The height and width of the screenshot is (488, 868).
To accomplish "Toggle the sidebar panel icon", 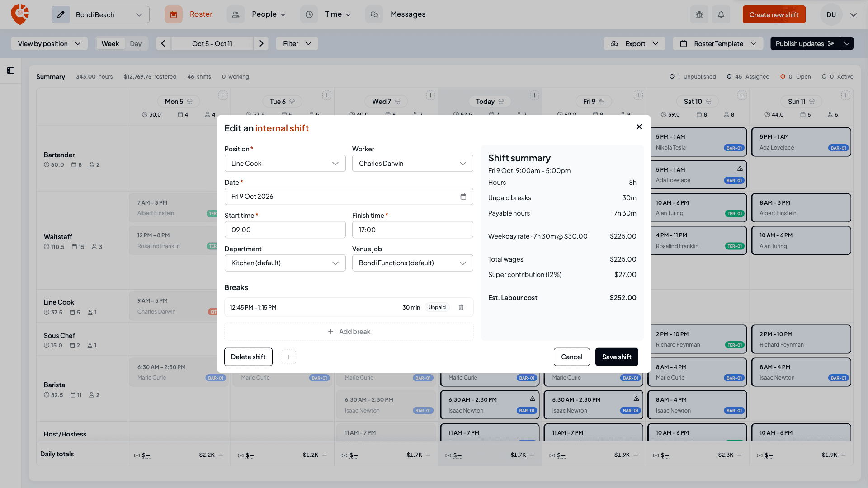I will click(10, 70).
